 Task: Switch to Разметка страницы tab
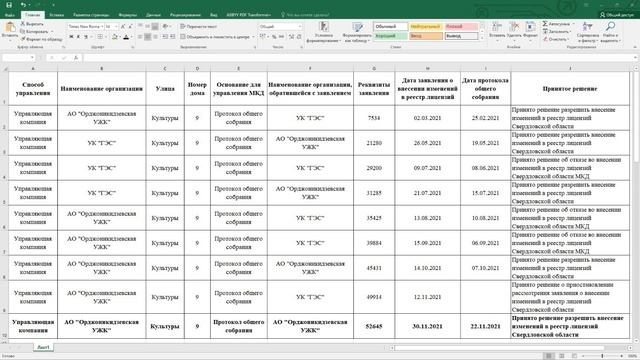click(x=91, y=15)
